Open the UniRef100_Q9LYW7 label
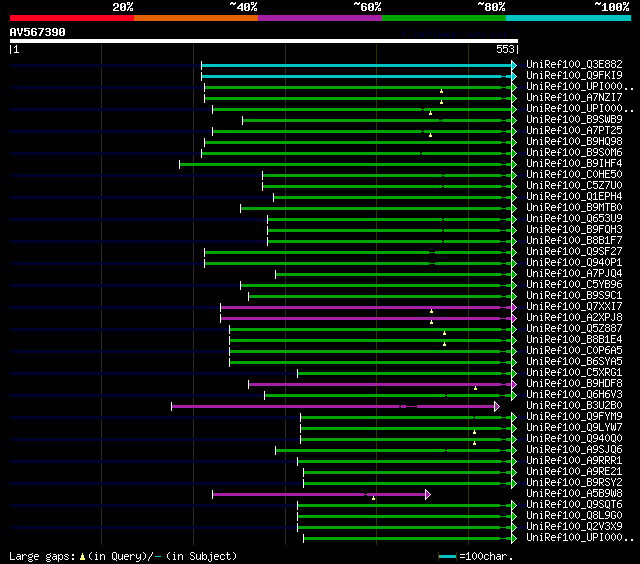The image size is (640, 564). (574, 428)
